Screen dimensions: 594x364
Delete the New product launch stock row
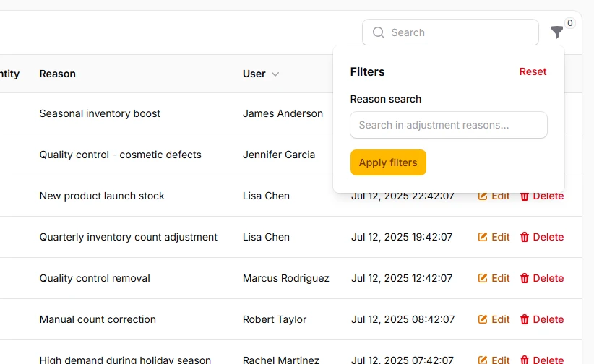(542, 196)
